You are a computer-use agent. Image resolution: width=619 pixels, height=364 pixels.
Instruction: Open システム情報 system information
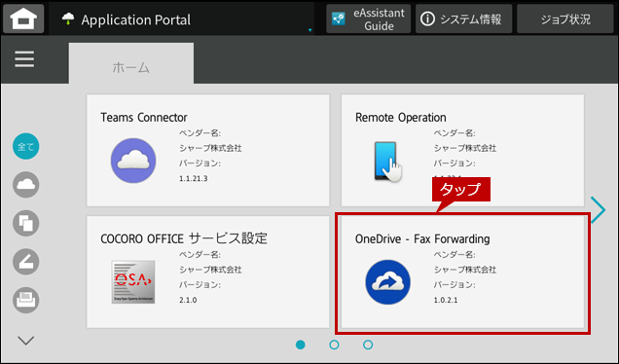tap(463, 18)
